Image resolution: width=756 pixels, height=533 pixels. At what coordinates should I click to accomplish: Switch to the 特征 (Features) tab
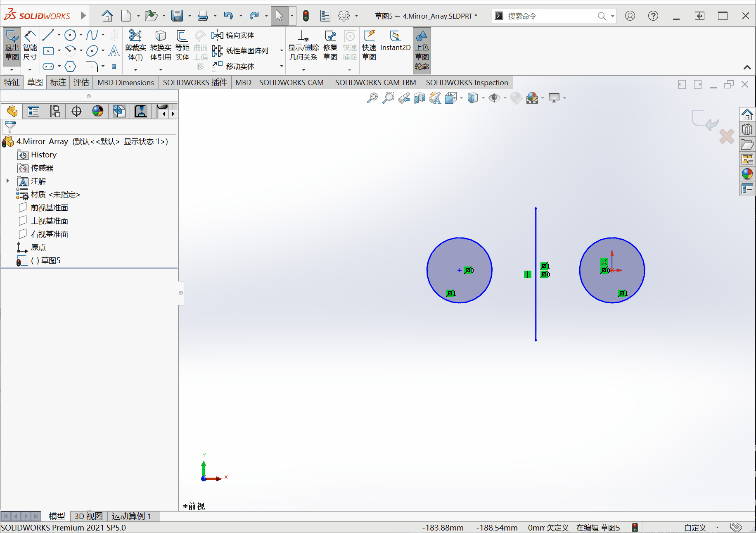click(12, 82)
